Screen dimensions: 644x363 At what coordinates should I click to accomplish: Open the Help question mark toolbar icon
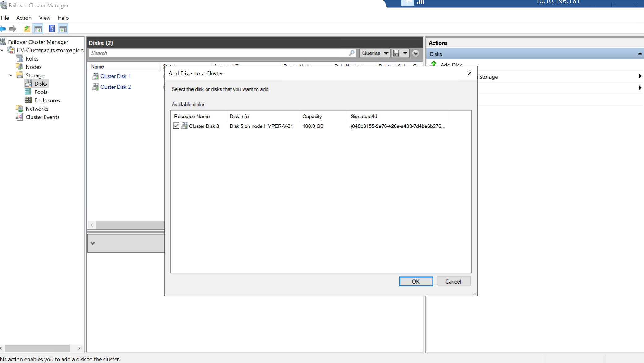pos(52,29)
